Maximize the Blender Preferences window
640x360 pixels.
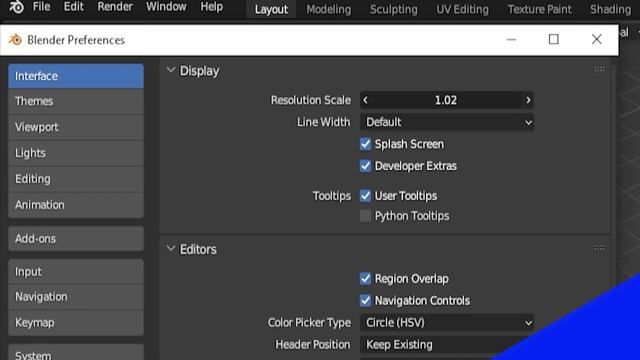pos(553,40)
